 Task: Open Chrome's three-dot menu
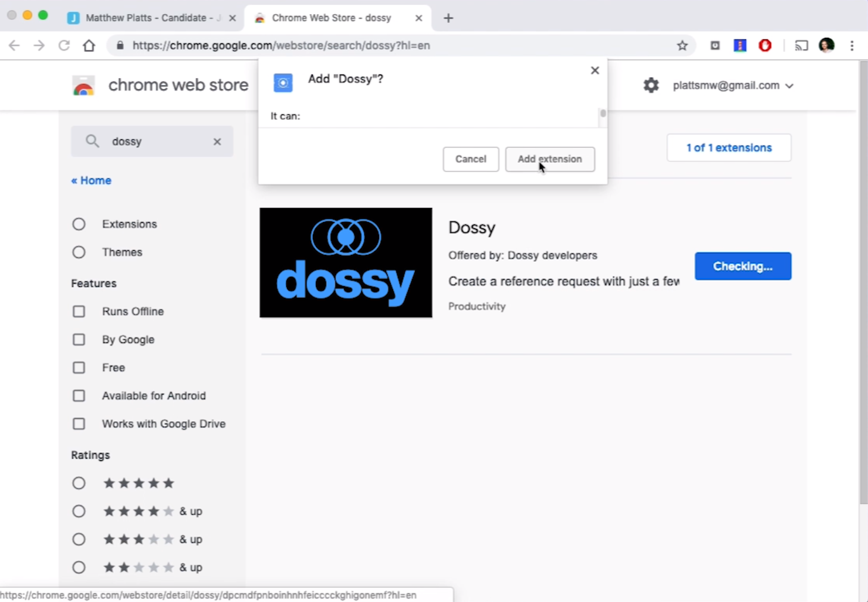pyautogui.click(x=852, y=45)
